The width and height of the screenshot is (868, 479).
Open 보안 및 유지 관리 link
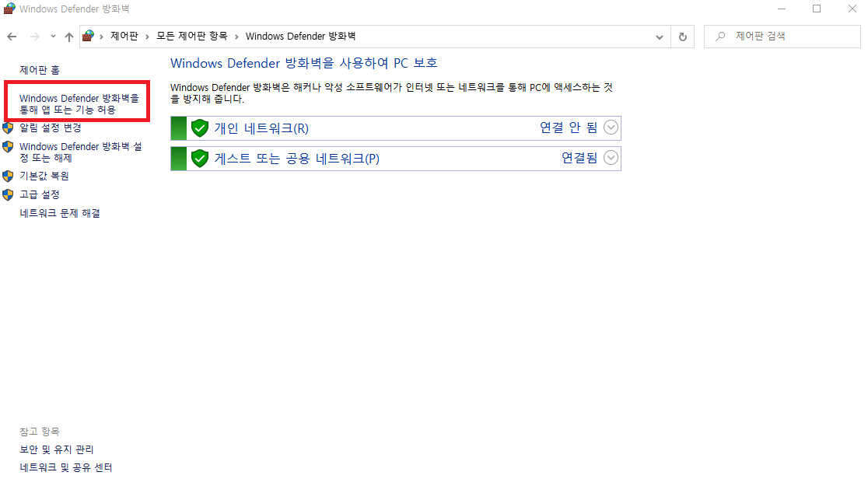pyautogui.click(x=57, y=449)
